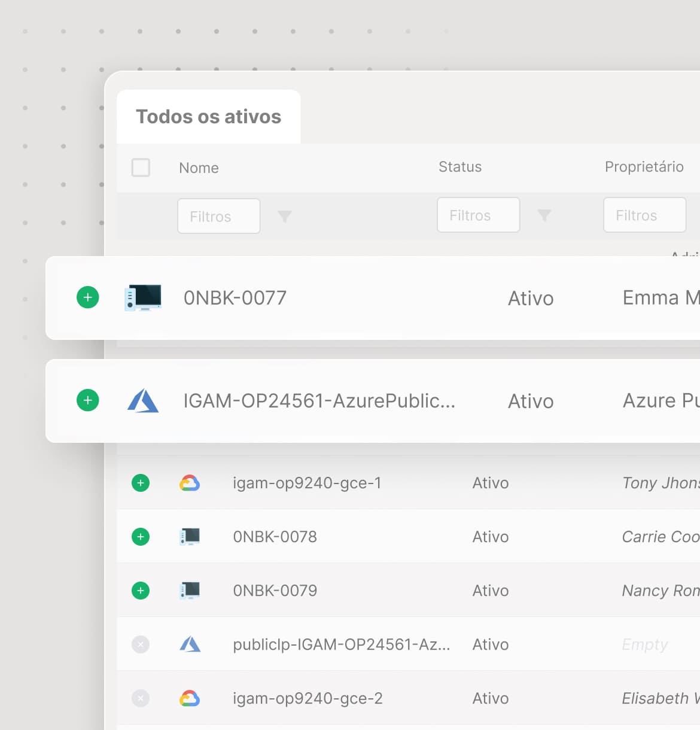700x730 pixels.
Task: Open asset publicIp-IGAM-OP24561-Az...
Action: click(x=342, y=644)
